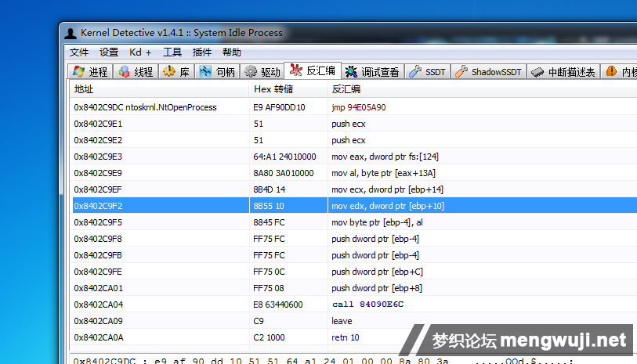637x364 pixels.
Task: Click the 中断描述表 chip icon
Action: coord(537,72)
